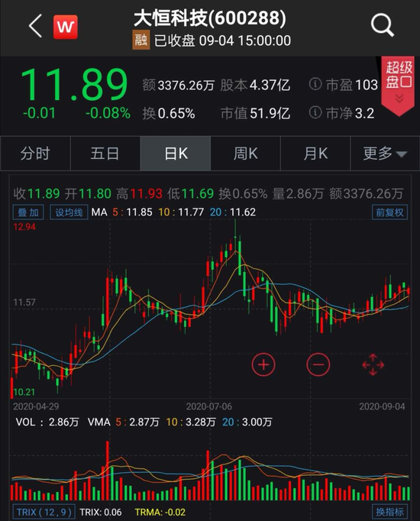The width and height of the screenshot is (420, 521).
Task: Tap the VOL: 2.86万 label
Action: (x=47, y=422)
